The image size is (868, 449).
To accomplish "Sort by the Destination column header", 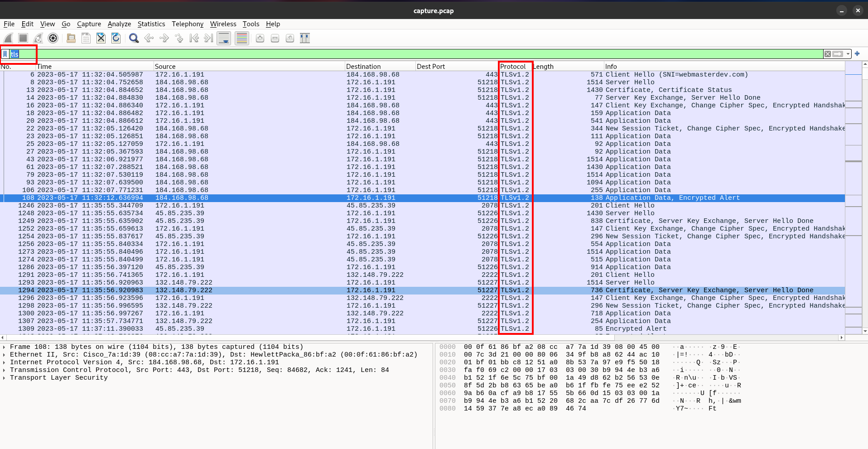I will [x=380, y=67].
